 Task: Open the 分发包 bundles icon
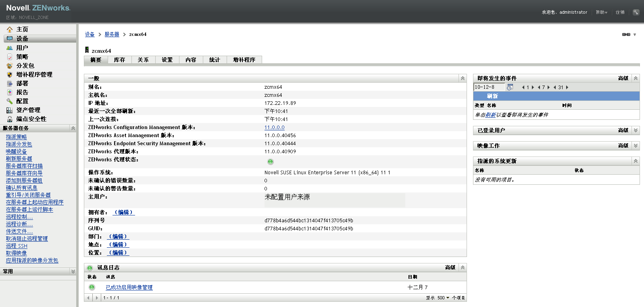point(10,66)
